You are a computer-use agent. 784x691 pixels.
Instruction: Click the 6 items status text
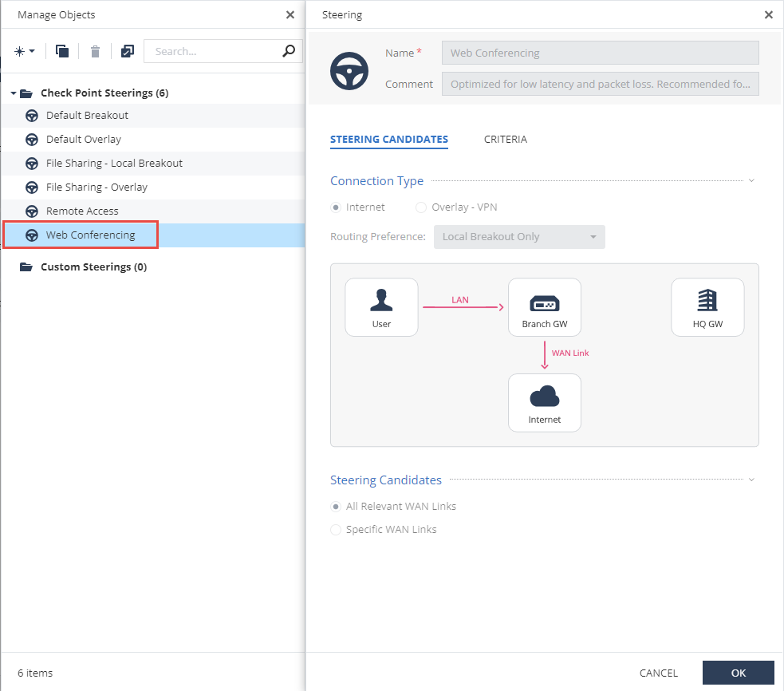click(35, 673)
